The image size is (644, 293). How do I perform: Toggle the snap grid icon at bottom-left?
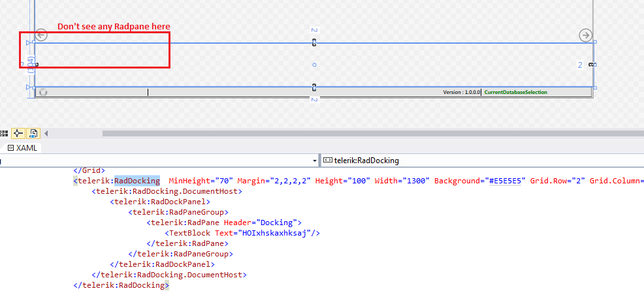[x=4, y=133]
